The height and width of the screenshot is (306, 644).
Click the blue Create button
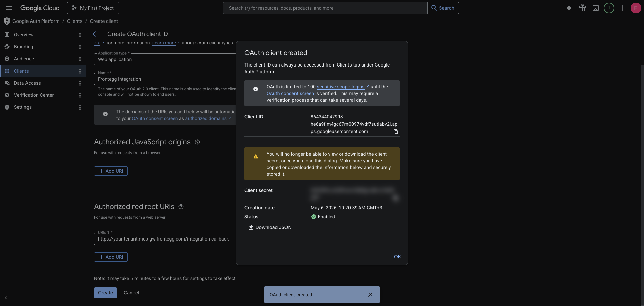point(105,293)
